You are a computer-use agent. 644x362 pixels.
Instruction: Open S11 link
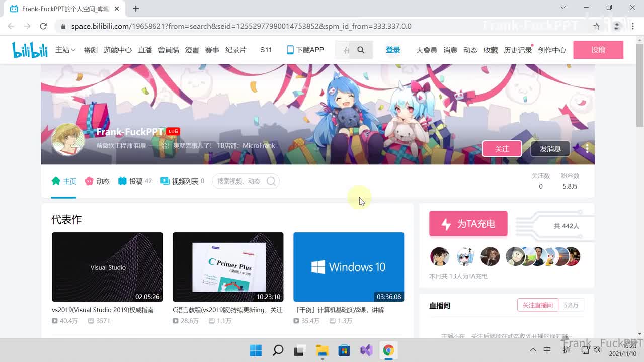(266, 50)
